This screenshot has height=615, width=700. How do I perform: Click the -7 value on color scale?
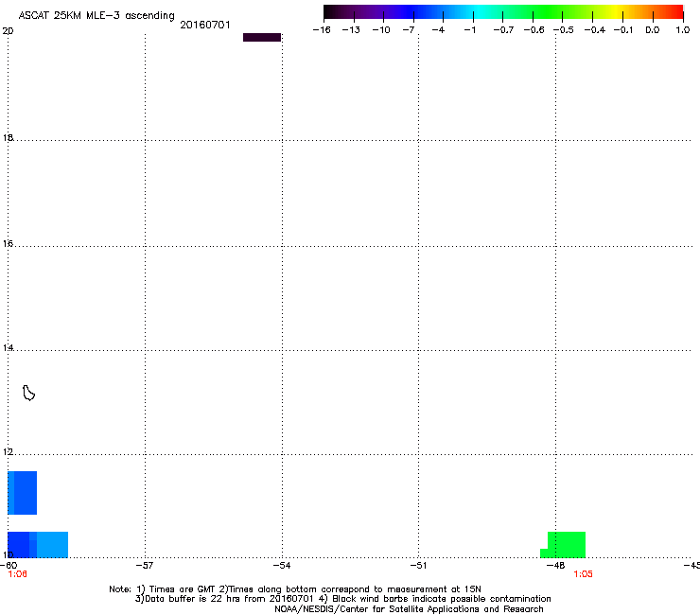point(409,30)
